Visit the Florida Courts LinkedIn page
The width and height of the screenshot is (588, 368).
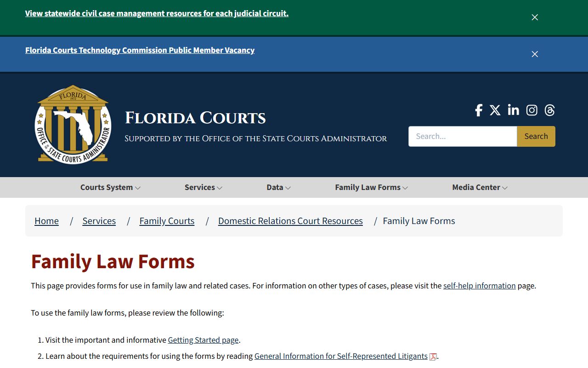[514, 110]
